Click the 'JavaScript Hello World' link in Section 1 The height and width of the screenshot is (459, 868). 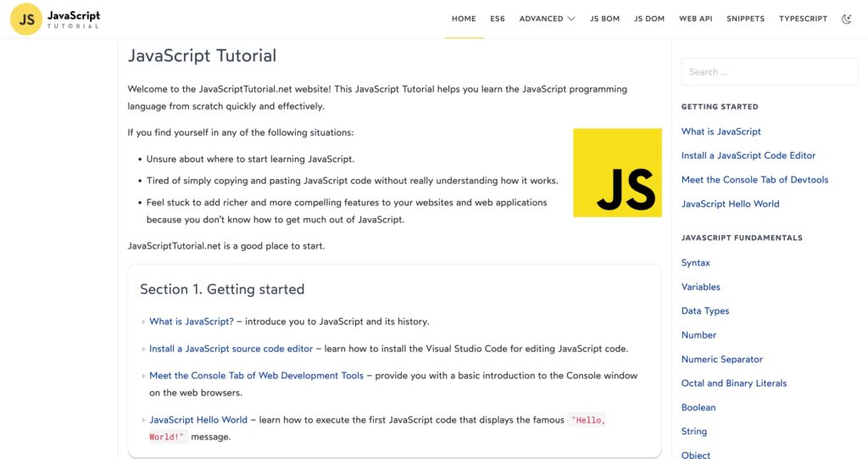198,419
